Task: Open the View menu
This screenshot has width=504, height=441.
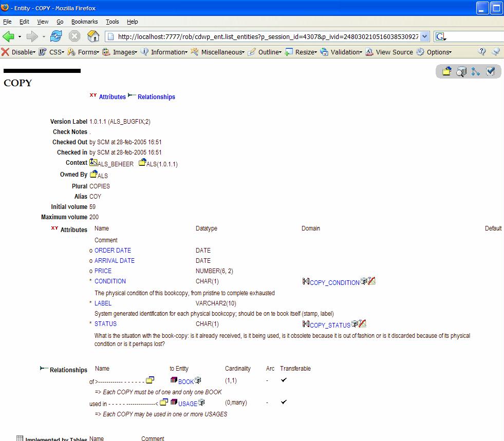Action: click(43, 22)
